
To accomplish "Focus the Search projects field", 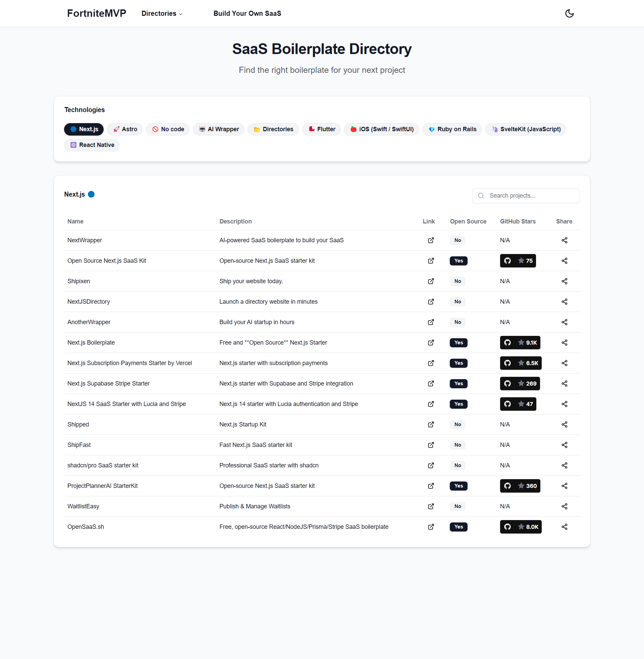I will (526, 196).
